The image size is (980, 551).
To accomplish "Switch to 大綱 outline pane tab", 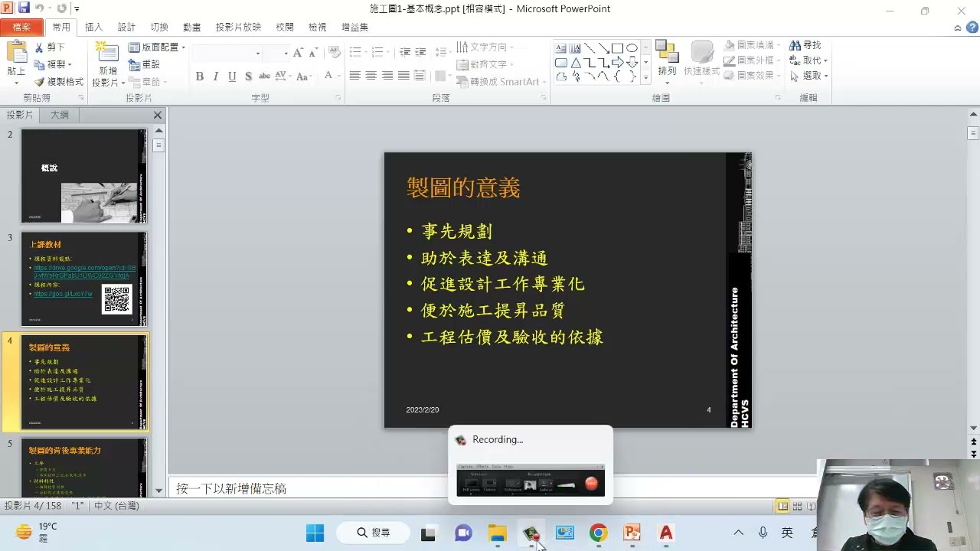I will [x=60, y=115].
